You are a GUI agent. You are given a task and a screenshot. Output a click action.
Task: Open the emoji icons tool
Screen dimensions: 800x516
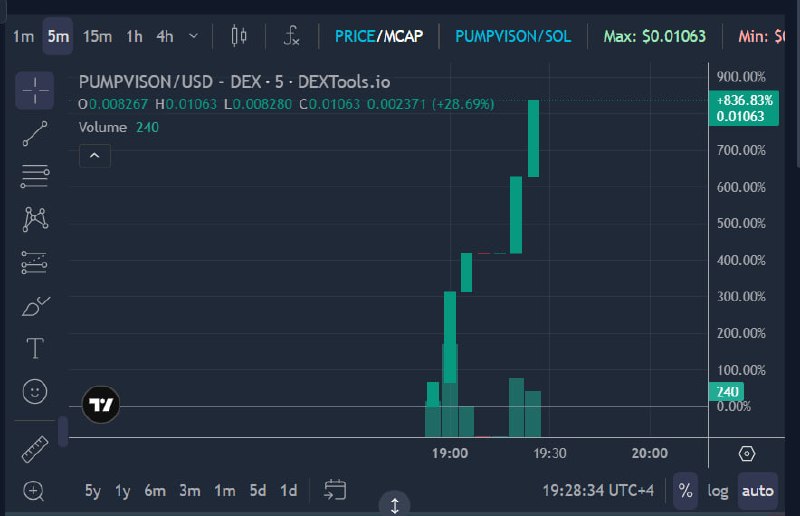point(35,392)
